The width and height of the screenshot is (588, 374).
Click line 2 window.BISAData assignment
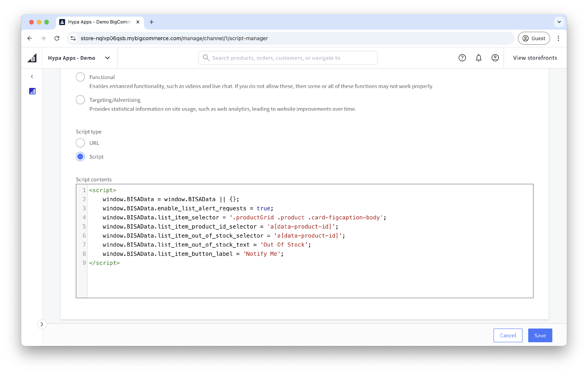coord(171,199)
